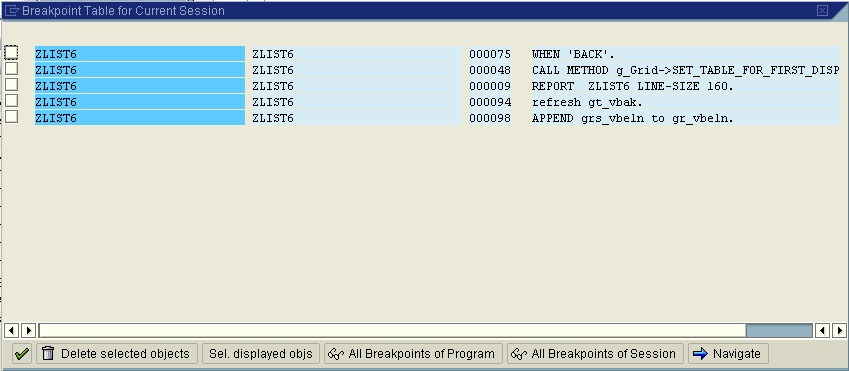
Task: Click Sel. displayed objs button
Action: pyautogui.click(x=261, y=354)
